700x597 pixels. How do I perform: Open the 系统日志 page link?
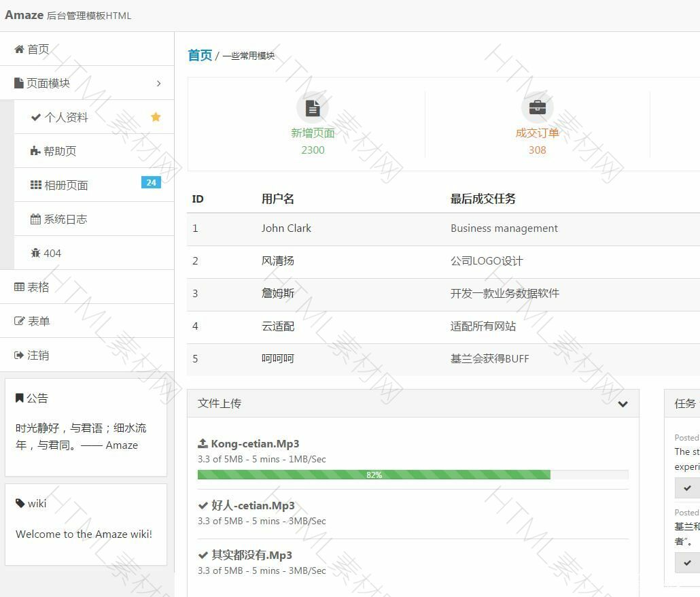pyautogui.click(x=65, y=219)
